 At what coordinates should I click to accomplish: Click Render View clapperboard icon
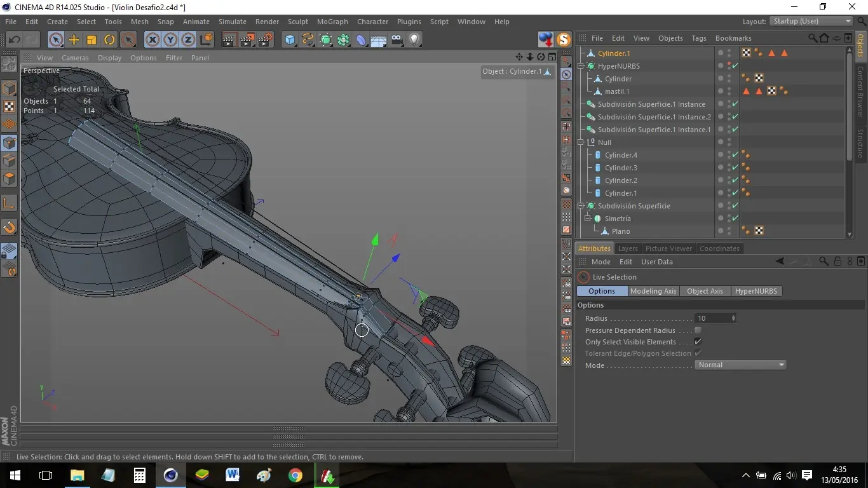pyautogui.click(x=229, y=39)
